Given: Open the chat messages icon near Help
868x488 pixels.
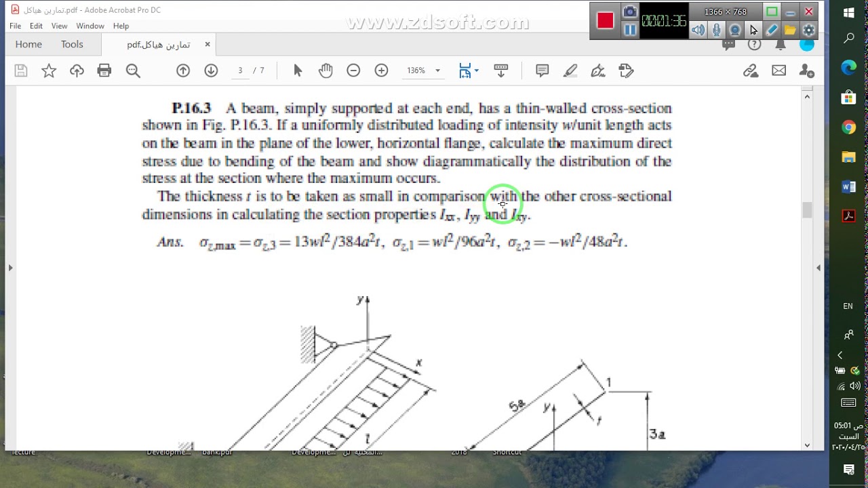Looking at the screenshot, I should click(x=729, y=45).
